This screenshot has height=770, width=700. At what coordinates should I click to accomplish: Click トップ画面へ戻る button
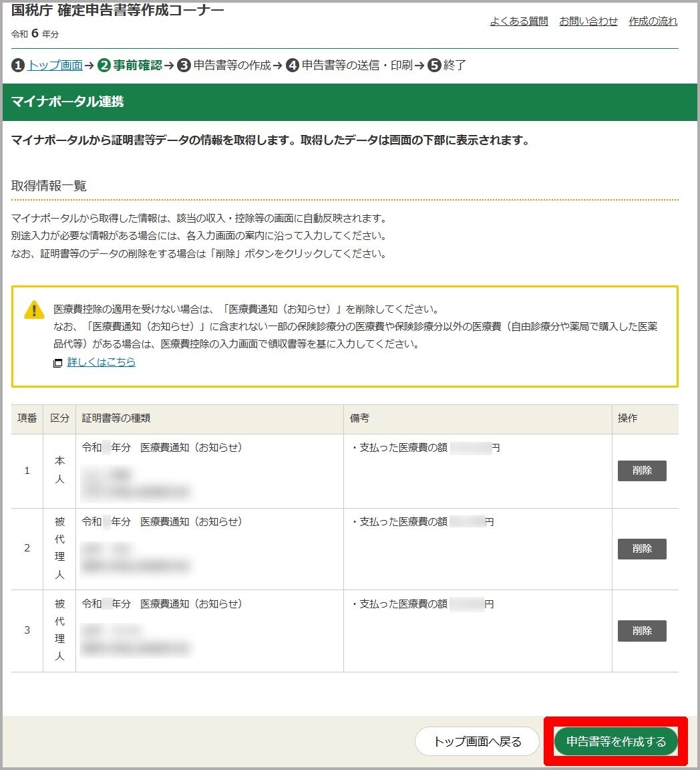[x=477, y=741]
